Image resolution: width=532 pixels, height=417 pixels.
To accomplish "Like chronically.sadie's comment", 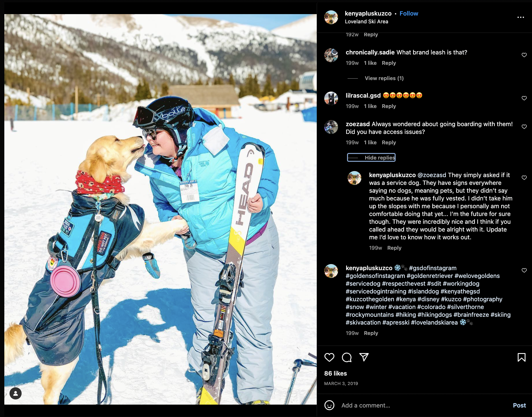I will tap(524, 55).
